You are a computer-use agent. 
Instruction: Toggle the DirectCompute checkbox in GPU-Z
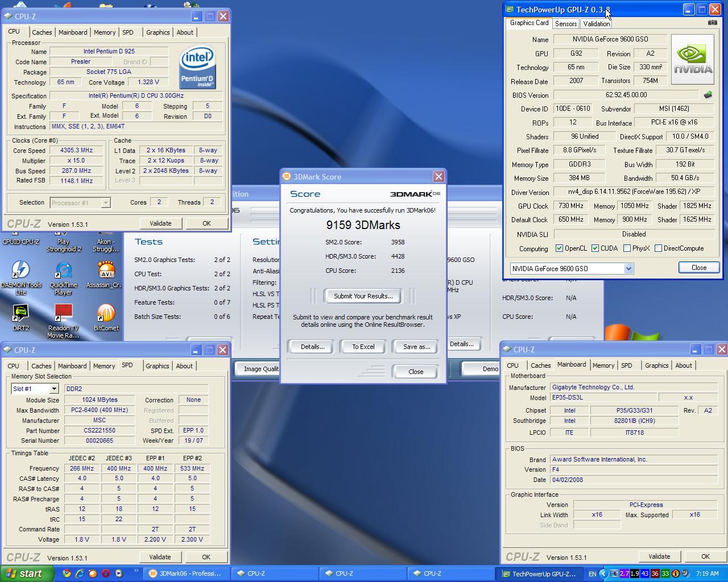tap(658, 248)
